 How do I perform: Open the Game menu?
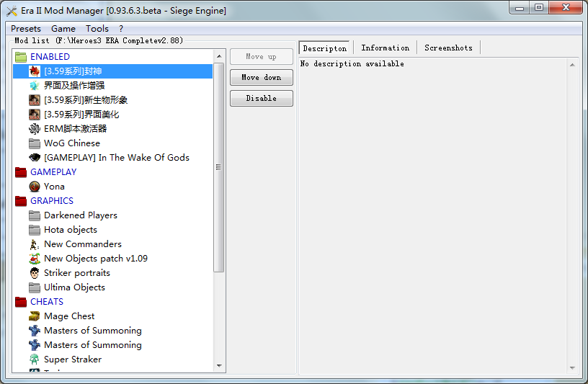pyautogui.click(x=63, y=29)
